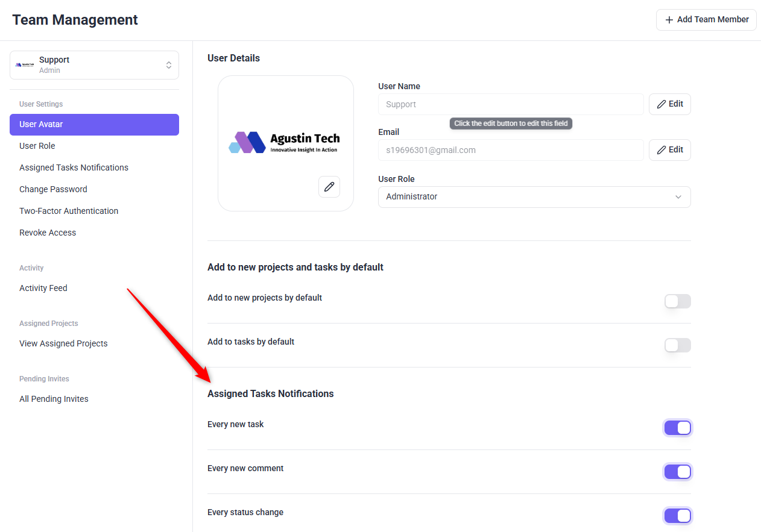
Task: Open Activity Feed in sidebar
Action: click(43, 288)
